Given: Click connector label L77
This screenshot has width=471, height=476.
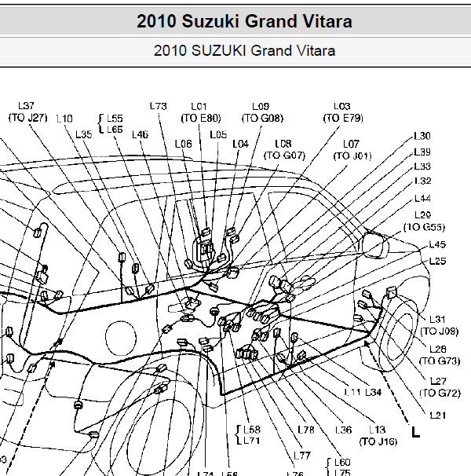Looking at the screenshot, I should pos(302,456).
